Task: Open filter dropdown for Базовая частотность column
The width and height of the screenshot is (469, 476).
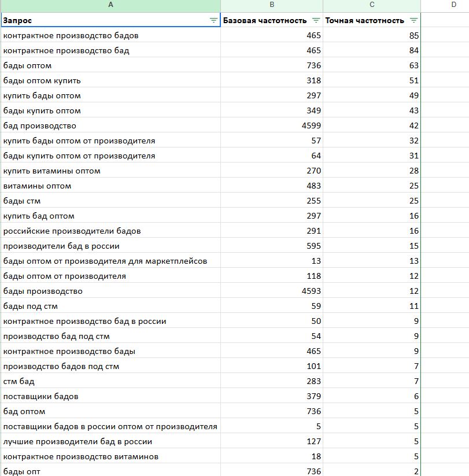Action: coord(316,20)
